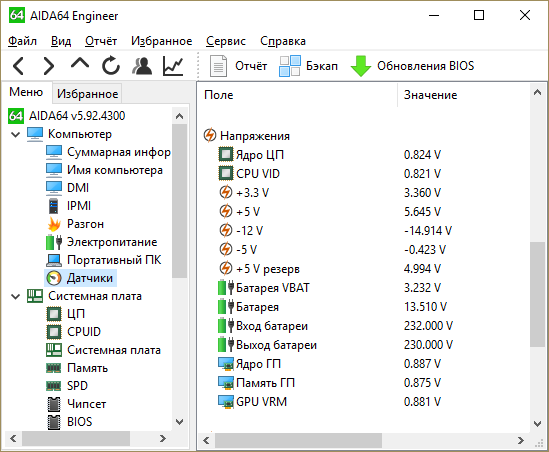This screenshot has height=452, width=549.
Task: Click the Отчёт report toolbar button
Action: coord(238,66)
